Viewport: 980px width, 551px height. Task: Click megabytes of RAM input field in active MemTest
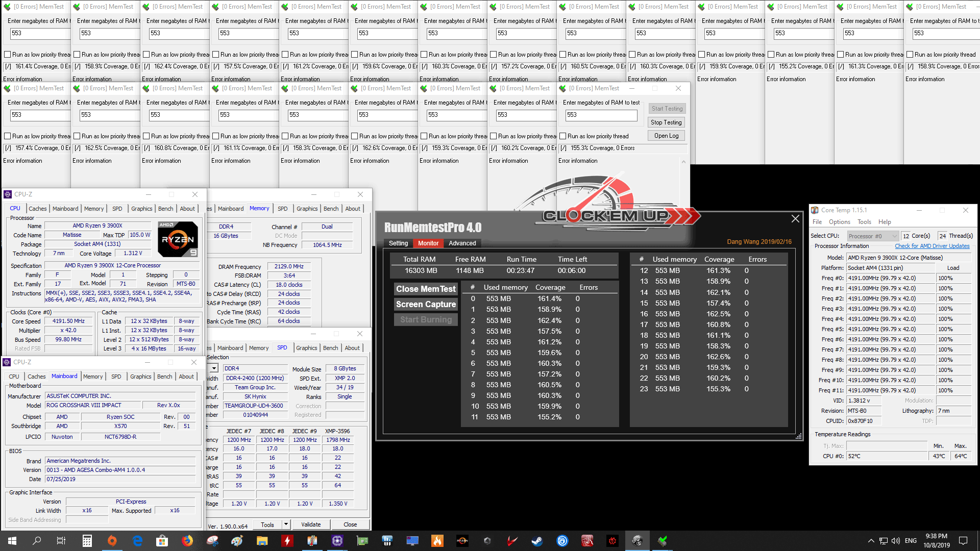tap(601, 115)
